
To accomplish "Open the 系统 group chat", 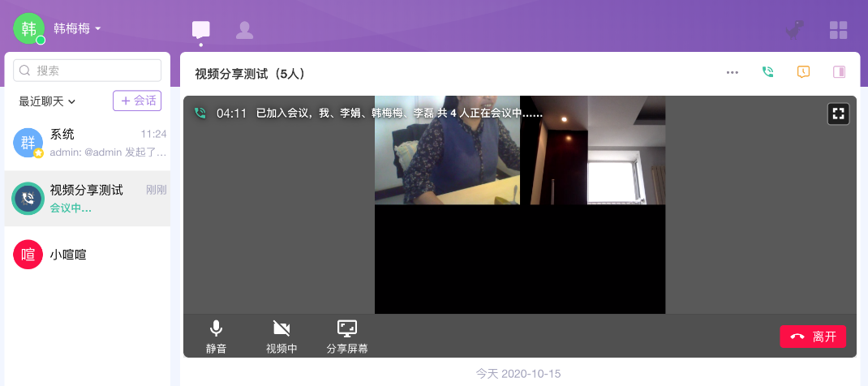I will 88,143.
